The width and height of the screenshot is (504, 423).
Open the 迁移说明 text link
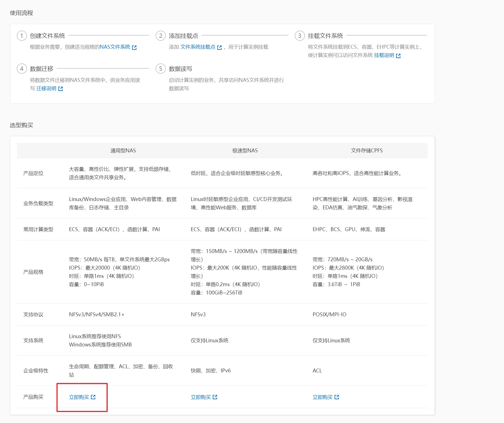point(46,88)
